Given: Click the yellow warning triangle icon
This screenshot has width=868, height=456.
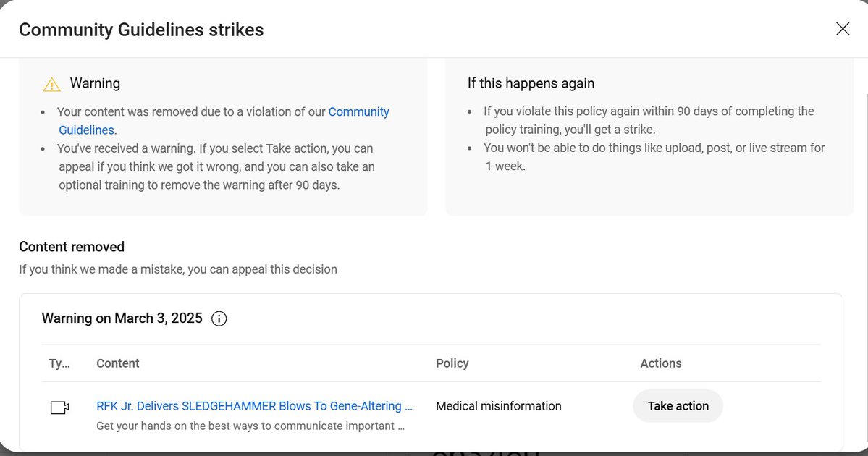Looking at the screenshot, I should 51,85.
